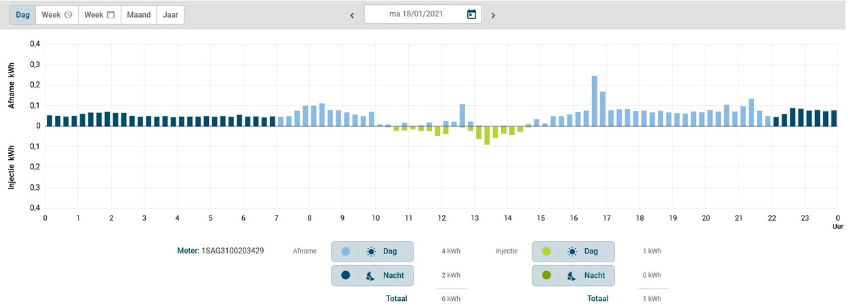Go to previous day arrow

(352, 15)
